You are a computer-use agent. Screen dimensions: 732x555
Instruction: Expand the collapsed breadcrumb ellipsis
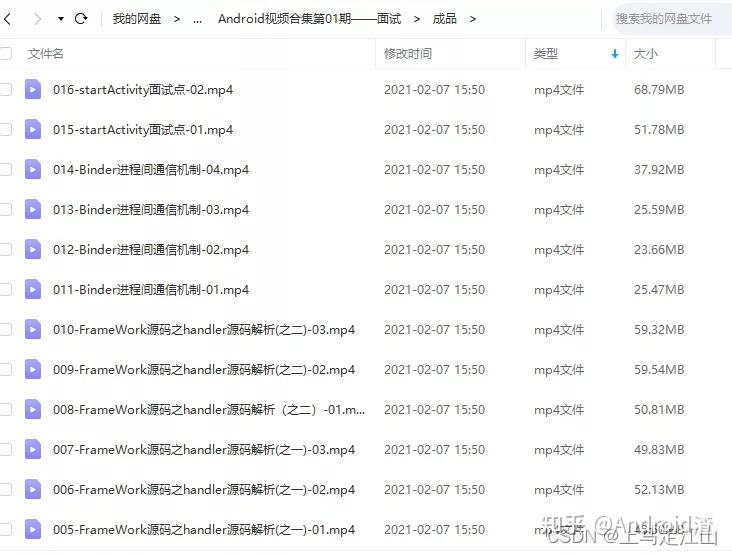click(x=197, y=19)
